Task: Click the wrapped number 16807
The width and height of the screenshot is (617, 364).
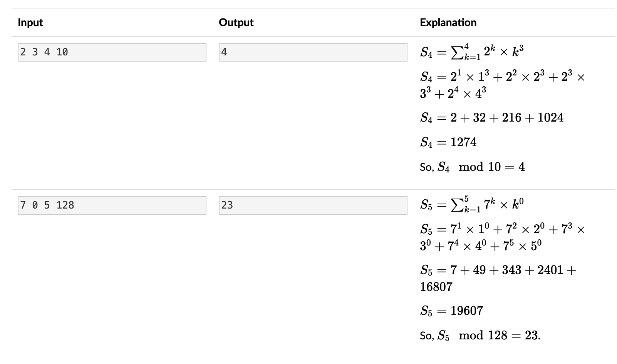Action: click(436, 287)
